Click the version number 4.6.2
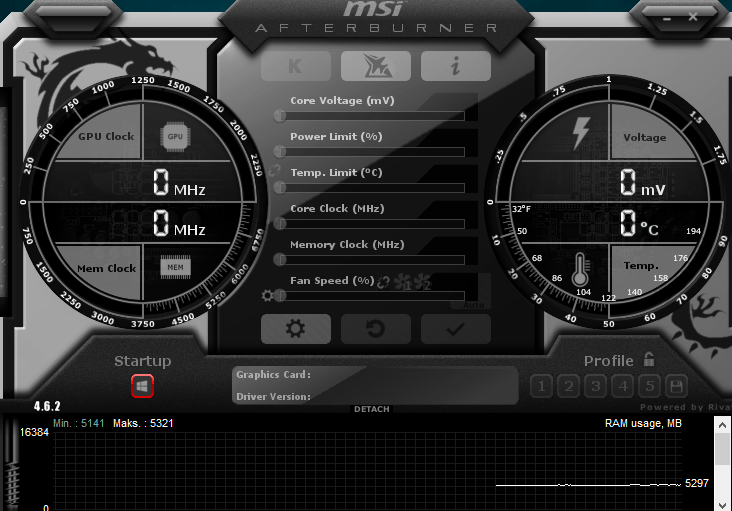The width and height of the screenshot is (732, 511). (x=47, y=406)
